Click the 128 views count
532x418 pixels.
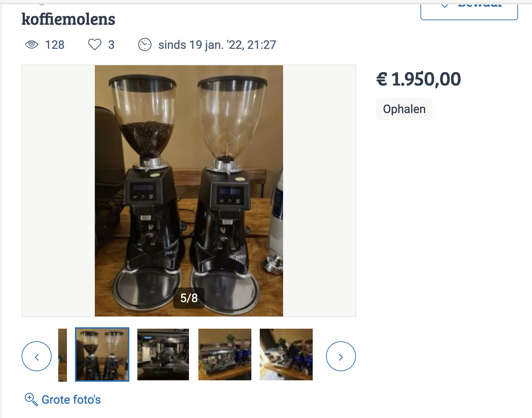[x=55, y=45]
